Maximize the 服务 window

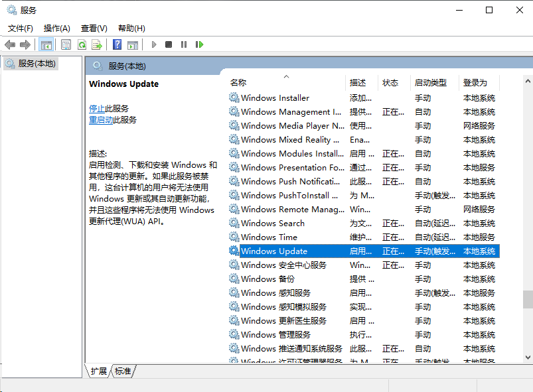point(489,10)
